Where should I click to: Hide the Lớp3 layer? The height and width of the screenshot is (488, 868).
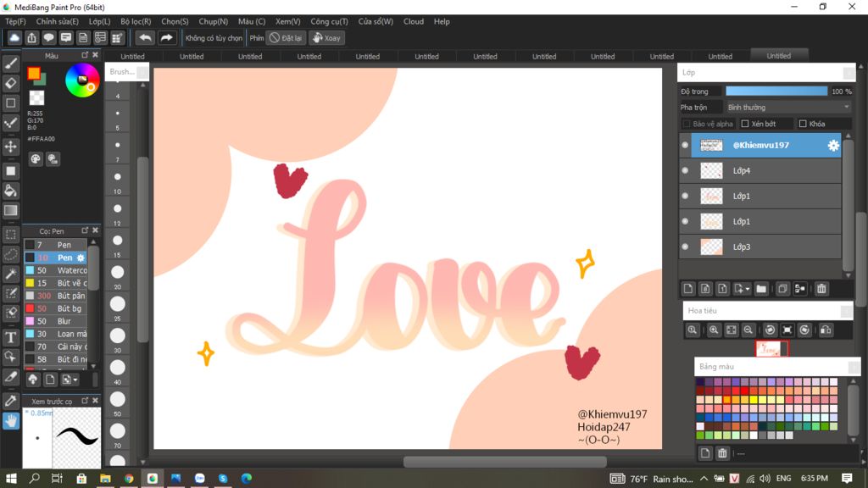pyautogui.click(x=685, y=247)
